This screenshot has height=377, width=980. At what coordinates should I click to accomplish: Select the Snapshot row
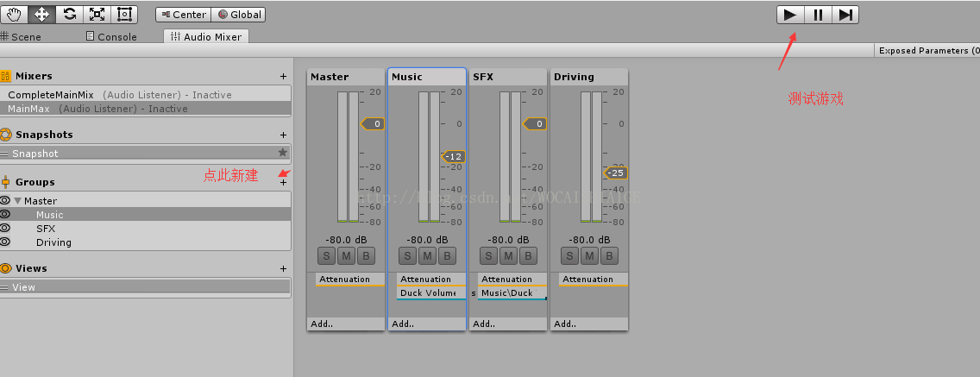point(146,154)
